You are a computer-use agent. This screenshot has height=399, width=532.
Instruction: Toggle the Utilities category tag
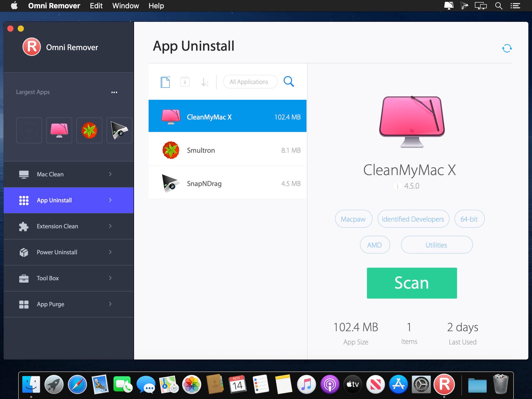coord(436,245)
